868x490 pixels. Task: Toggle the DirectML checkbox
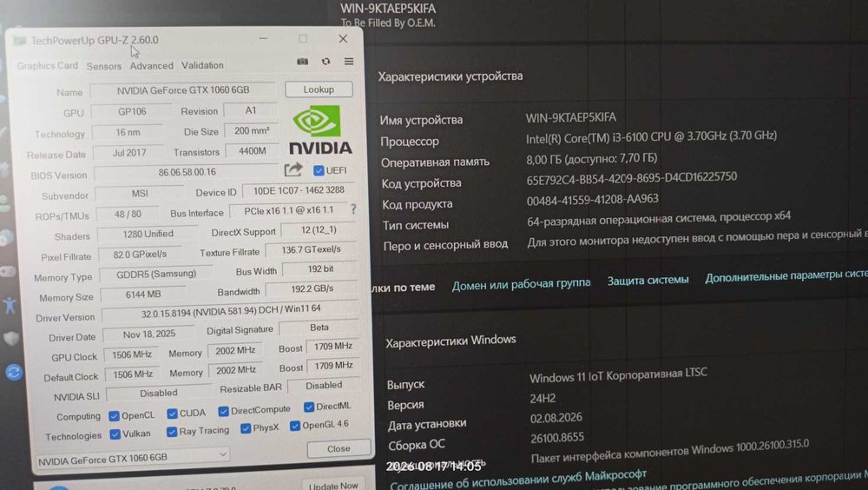[x=309, y=407]
